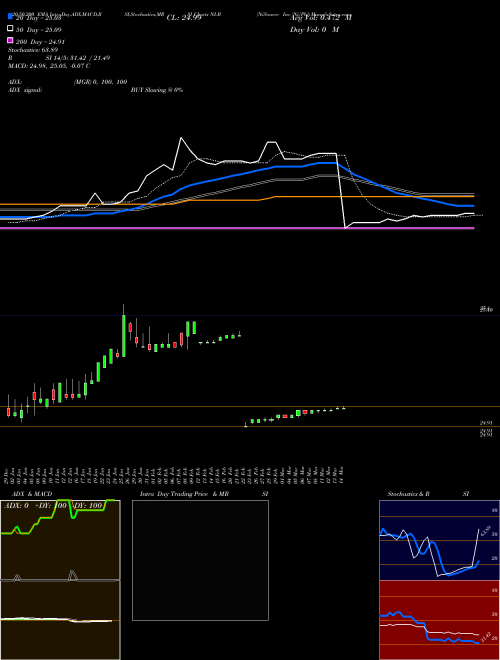
Task: Click the 'Stochastics: 63.89' reading
Action: pos(33,50)
